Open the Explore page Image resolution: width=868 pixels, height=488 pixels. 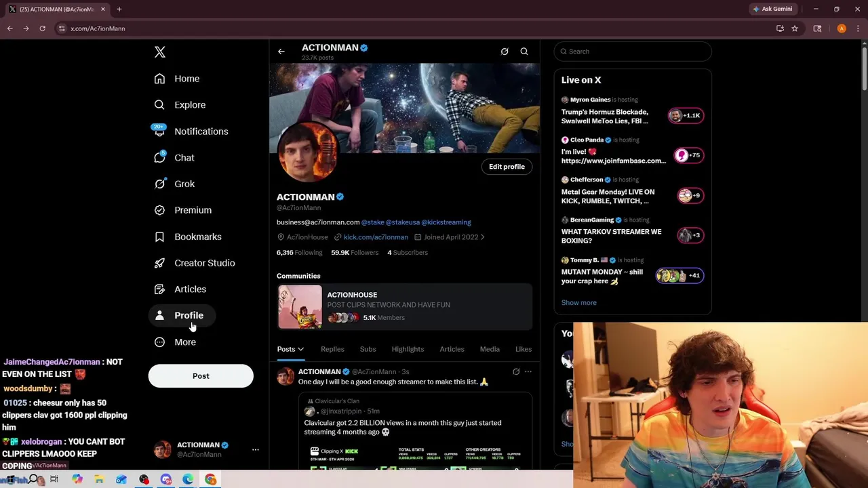tap(179, 105)
